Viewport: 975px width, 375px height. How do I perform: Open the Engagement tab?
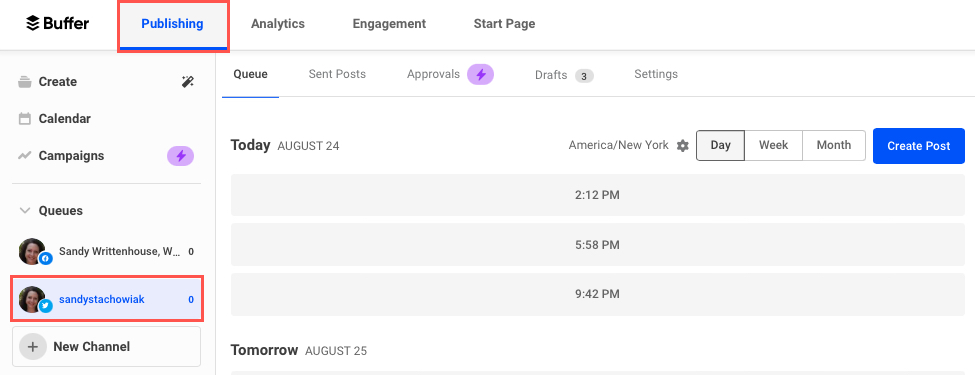389,24
